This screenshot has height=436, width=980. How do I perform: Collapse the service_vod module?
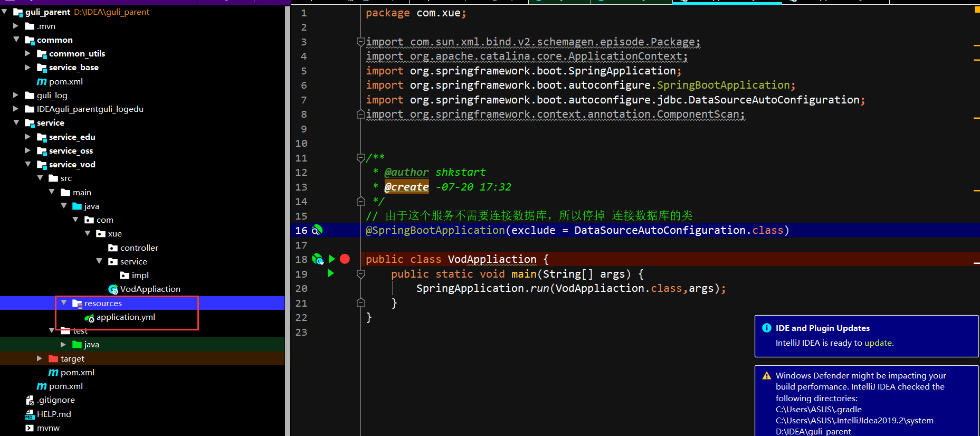[28, 164]
